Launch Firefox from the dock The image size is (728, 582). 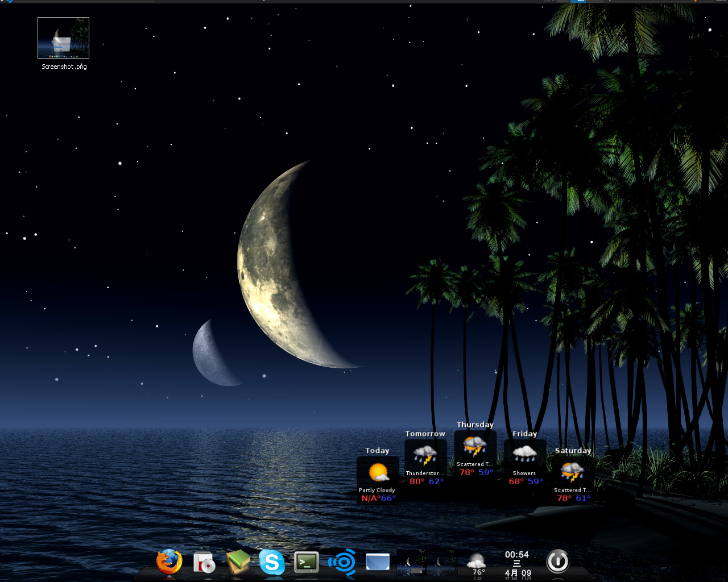[x=169, y=562]
